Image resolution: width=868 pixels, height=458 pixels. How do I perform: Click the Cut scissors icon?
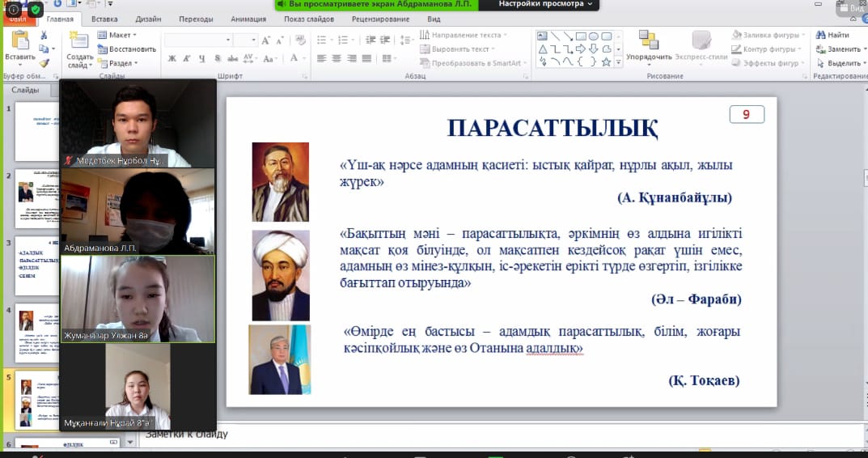[x=44, y=36]
